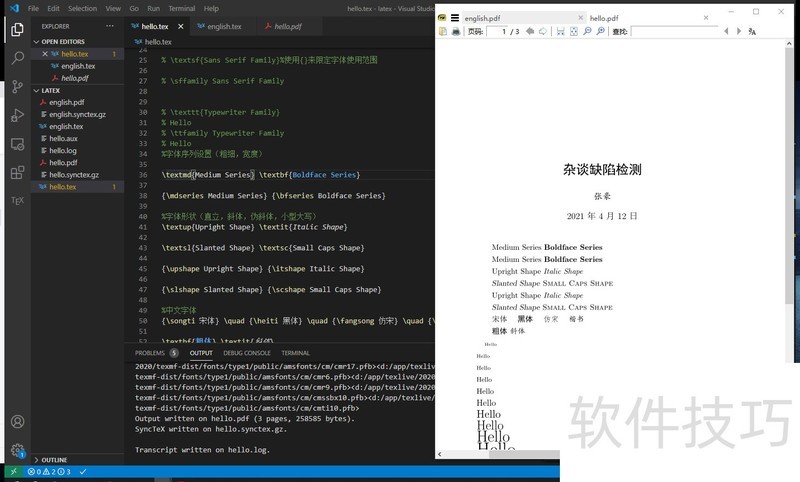Open the Search view in activity bar
Viewport: 800px width, 482px height.
tap(17, 58)
